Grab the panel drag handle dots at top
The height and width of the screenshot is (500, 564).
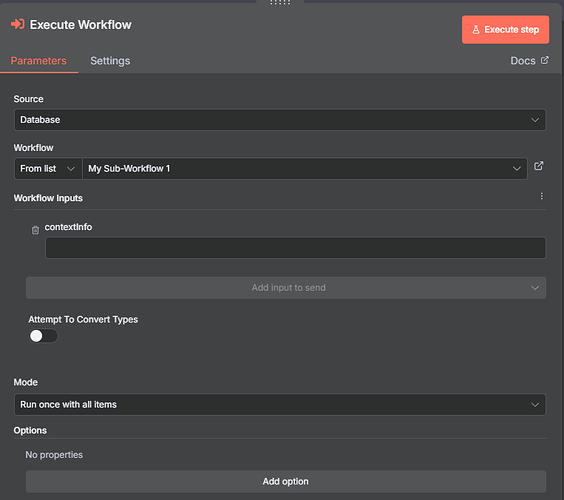tap(280, 3)
